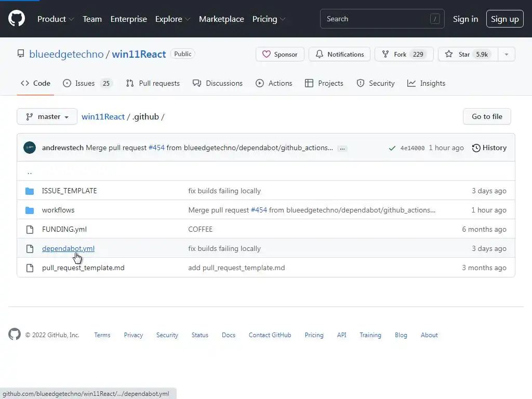Open the Product menu dropdown
This screenshot has height=399, width=532.
(x=56, y=19)
